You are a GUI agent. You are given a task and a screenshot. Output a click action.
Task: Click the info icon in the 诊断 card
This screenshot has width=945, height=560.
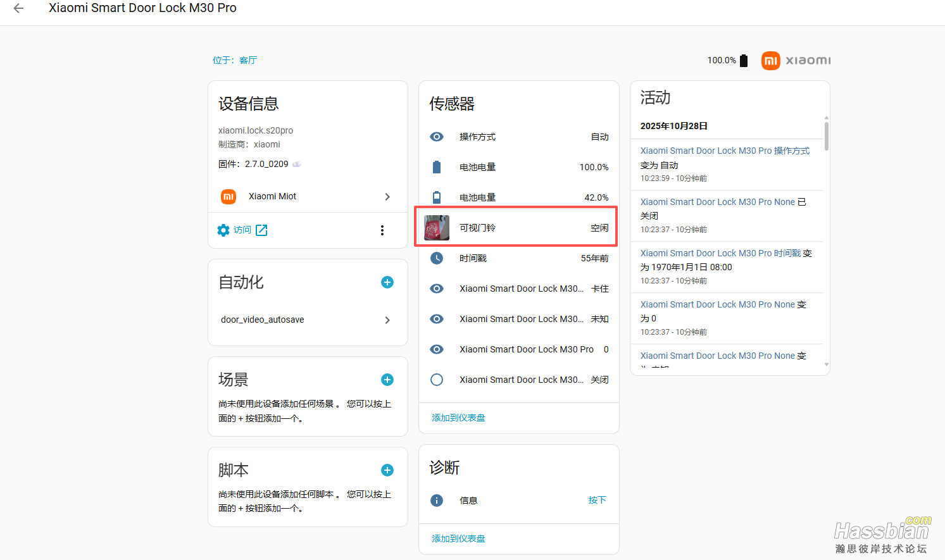point(437,500)
